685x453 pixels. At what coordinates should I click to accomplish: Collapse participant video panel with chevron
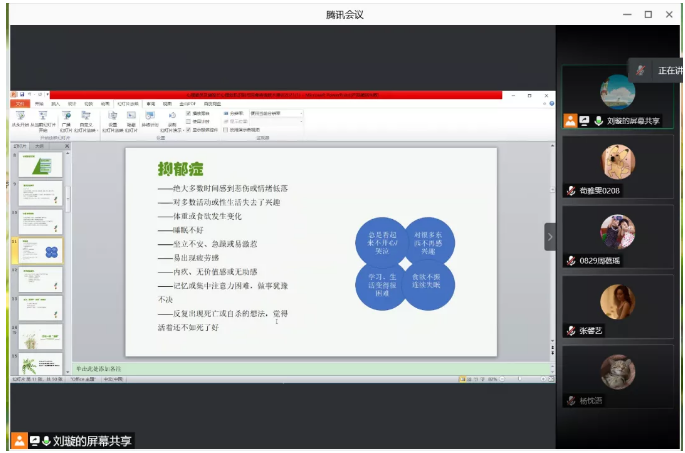pyautogui.click(x=549, y=236)
